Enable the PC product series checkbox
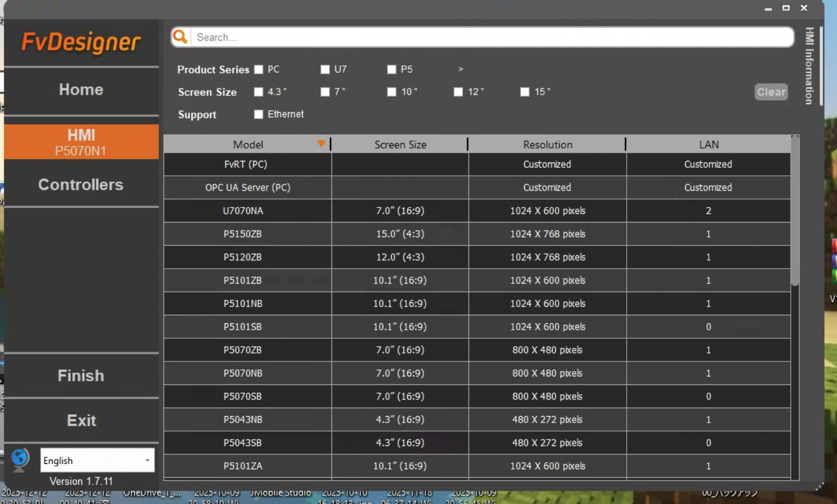Image resolution: width=837 pixels, height=504 pixels. [259, 70]
